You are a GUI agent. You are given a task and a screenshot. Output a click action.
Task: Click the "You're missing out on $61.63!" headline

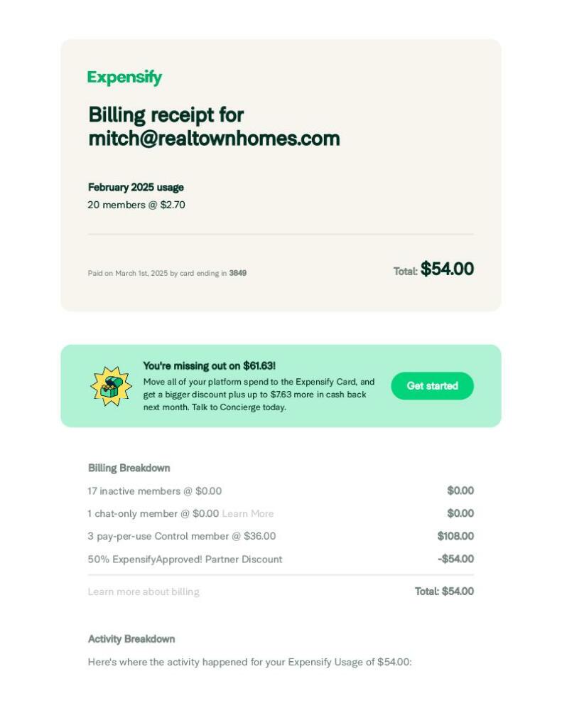[209, 366]
